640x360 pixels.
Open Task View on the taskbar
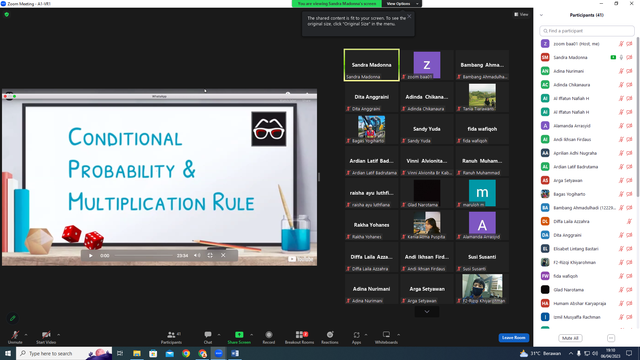120,353
